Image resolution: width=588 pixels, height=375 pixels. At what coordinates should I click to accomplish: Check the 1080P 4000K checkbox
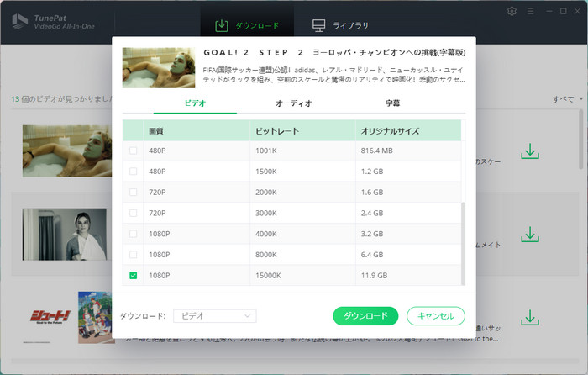tap(133, 234)
